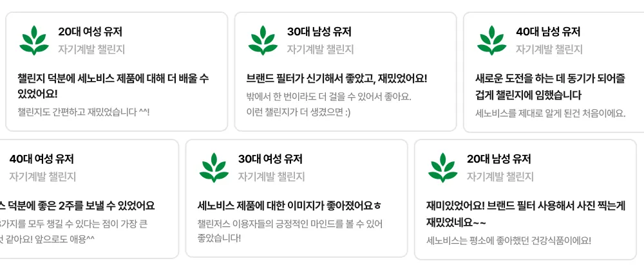The image size is (644, 270).
Task: Click the 40대 남성 유저 title
Action: pyautogui.click(x=548, y=32)
